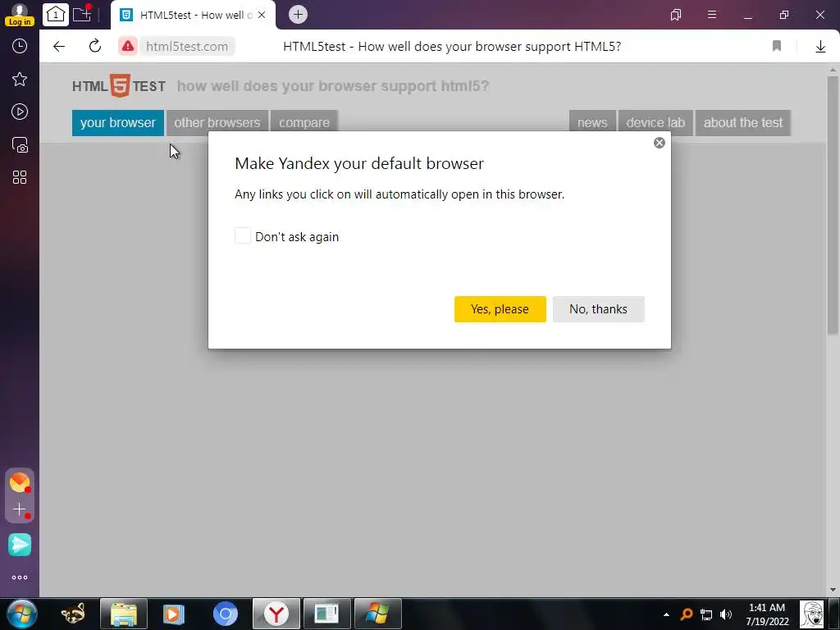Click the scrollbar down arrow
Viewport: 840px width, 630px height.
(833, 591)
